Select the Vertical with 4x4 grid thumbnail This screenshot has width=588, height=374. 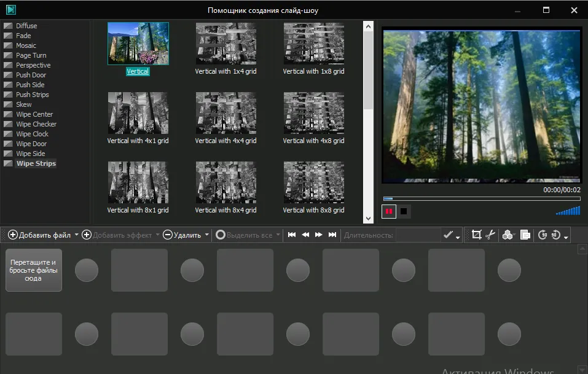point(225,114)
